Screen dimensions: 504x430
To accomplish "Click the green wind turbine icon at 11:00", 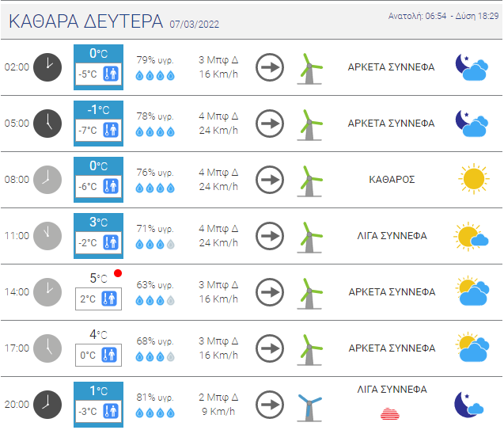I will 309,238.
